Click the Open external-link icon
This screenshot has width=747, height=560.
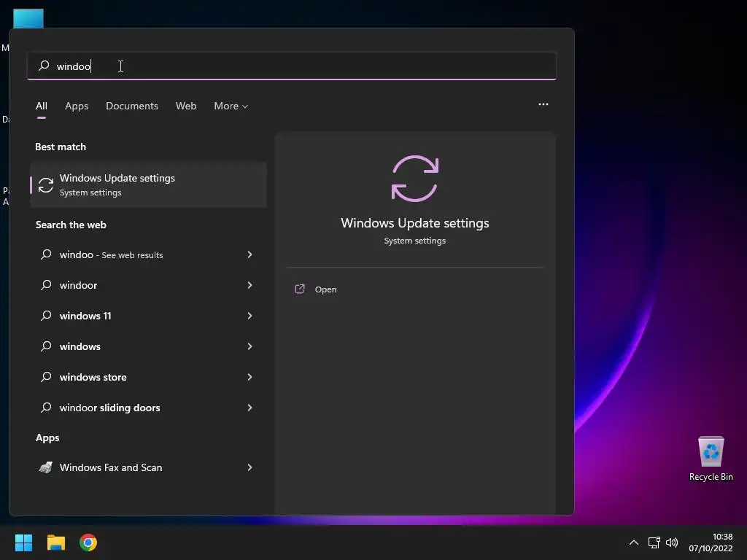pyautogui.click(x=300, y=289)
